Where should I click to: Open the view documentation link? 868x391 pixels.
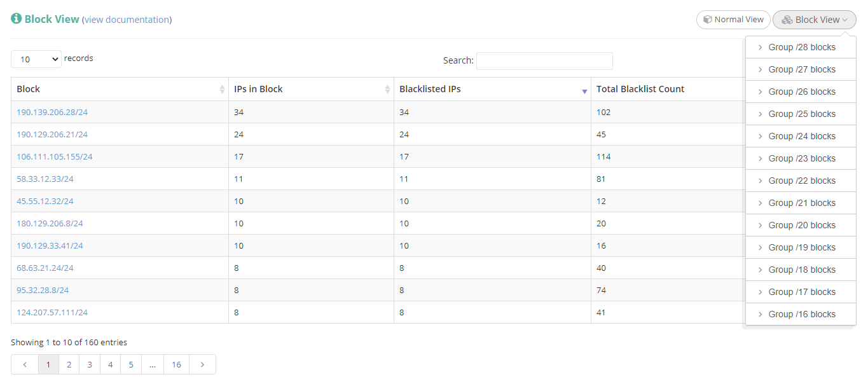[127, 20]
